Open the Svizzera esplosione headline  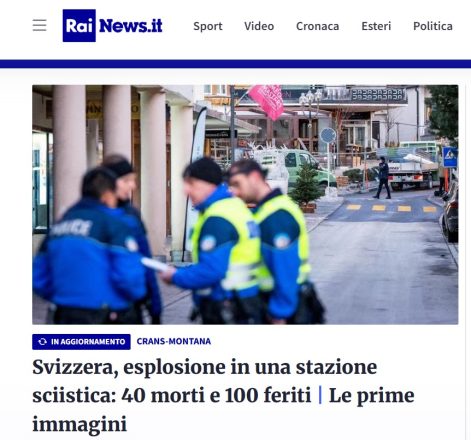tap(205, 381)
